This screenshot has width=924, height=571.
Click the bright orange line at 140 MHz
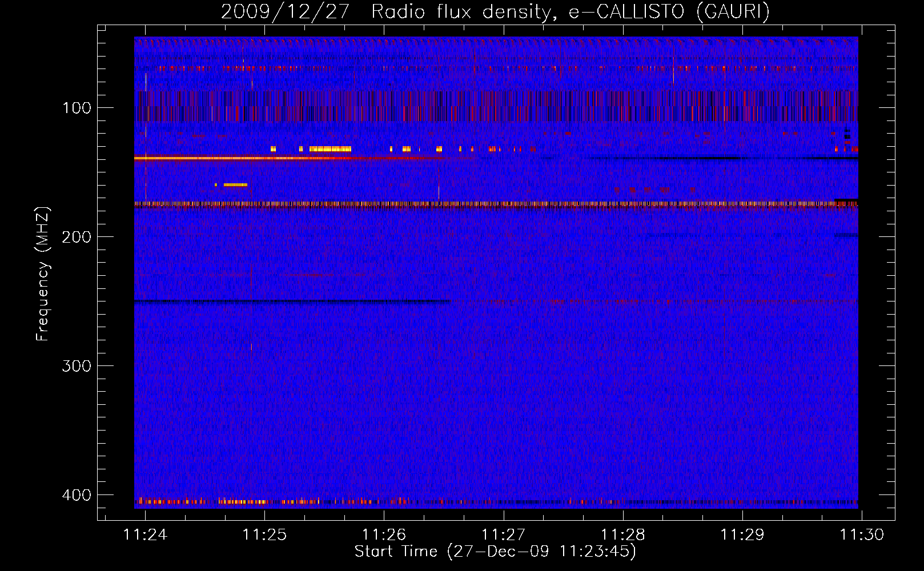point(228,158)
